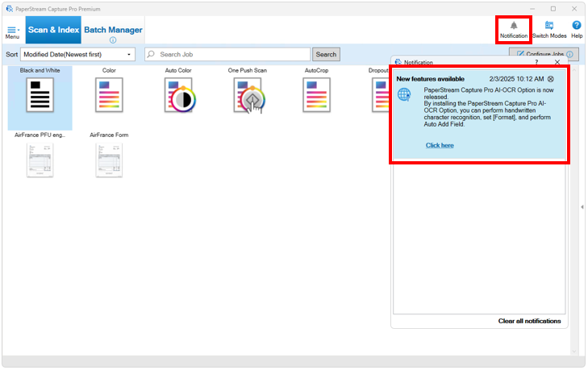Select the Auto Color job icon

pos(179,95)
